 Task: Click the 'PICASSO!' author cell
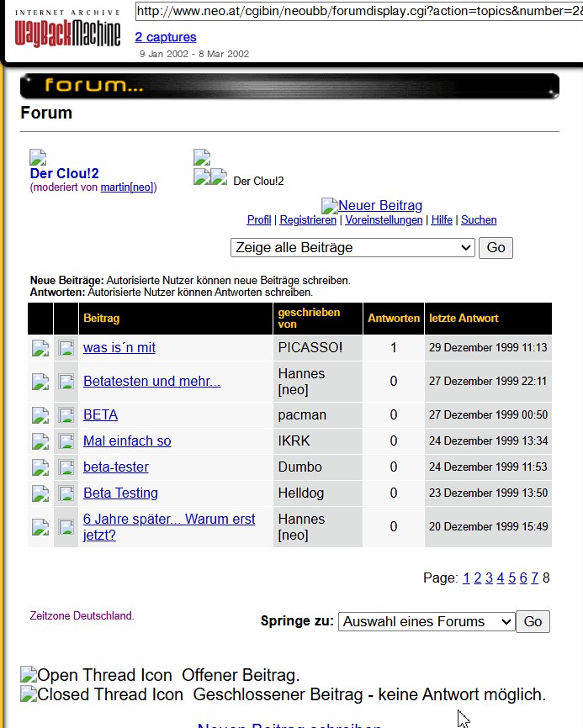coord(318,348)
